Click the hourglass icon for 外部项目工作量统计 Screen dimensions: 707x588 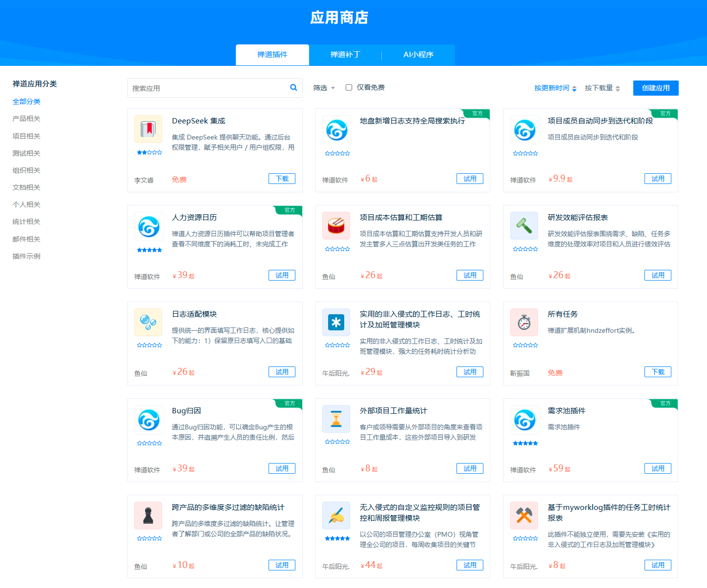point(336,419)
